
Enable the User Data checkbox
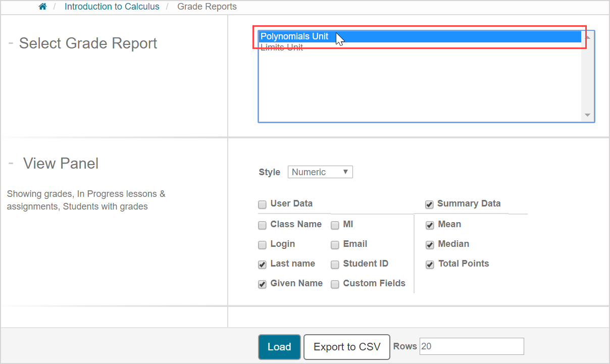262,204
